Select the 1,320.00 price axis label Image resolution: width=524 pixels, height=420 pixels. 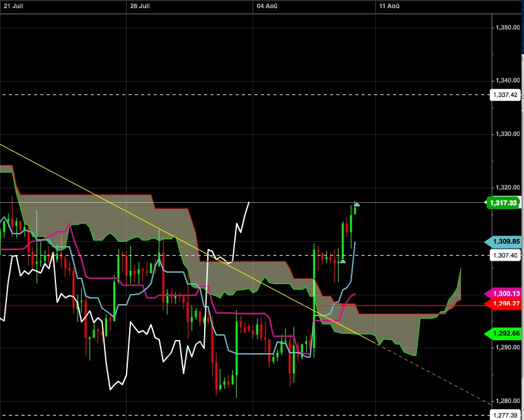(508, 188)
